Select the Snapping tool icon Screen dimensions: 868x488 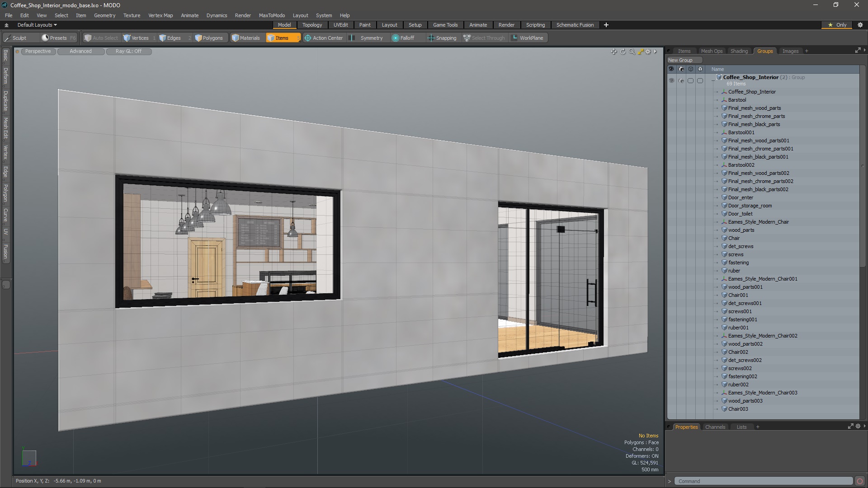[431, 38]
